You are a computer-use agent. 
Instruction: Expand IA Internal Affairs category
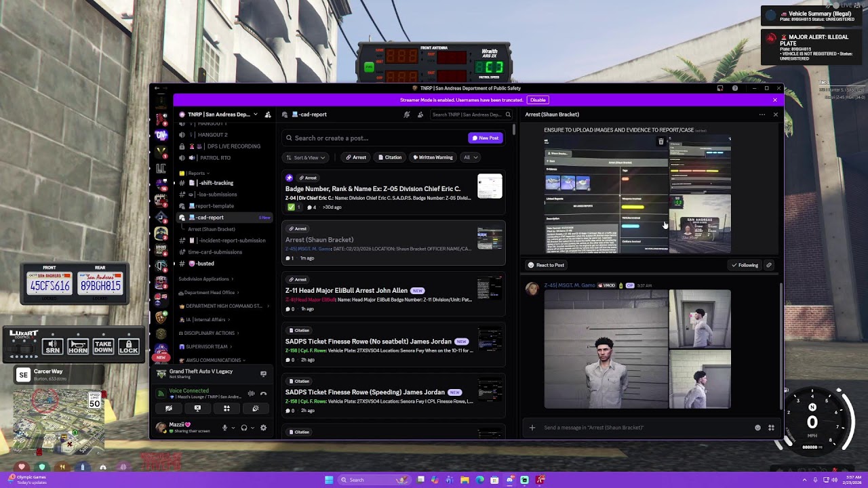click(x=205, y=320)
